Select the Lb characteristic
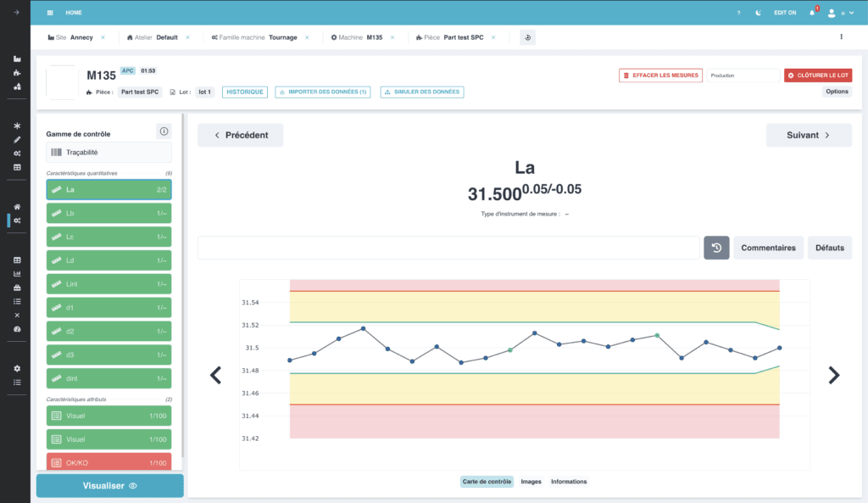868x503 pixels. (108, 213)
